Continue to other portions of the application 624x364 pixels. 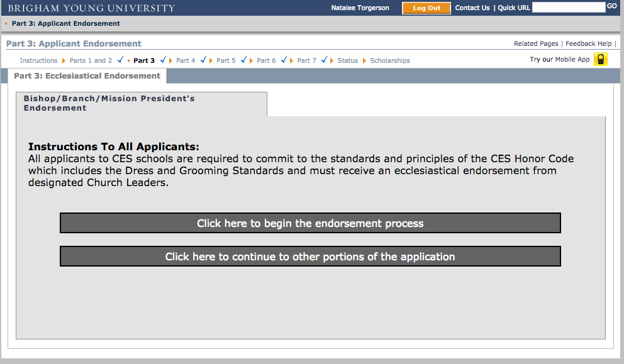pyautogui.click(x=310, y=256)
